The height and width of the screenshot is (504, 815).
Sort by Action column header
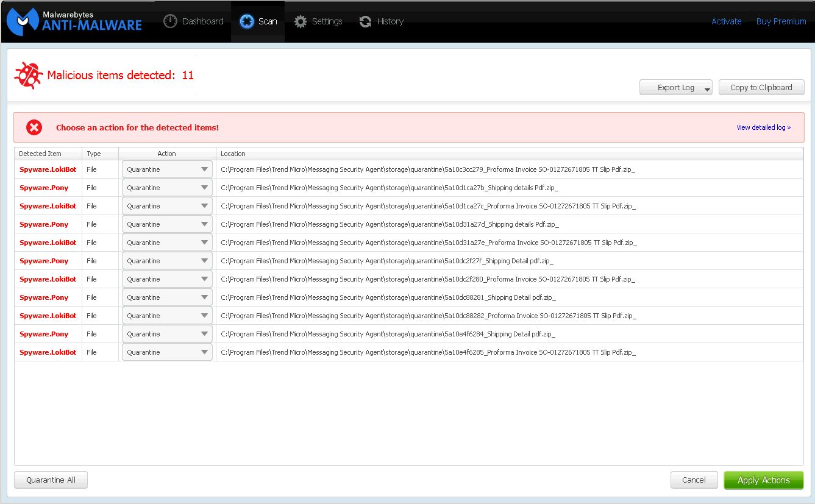(x=167, y=154)
